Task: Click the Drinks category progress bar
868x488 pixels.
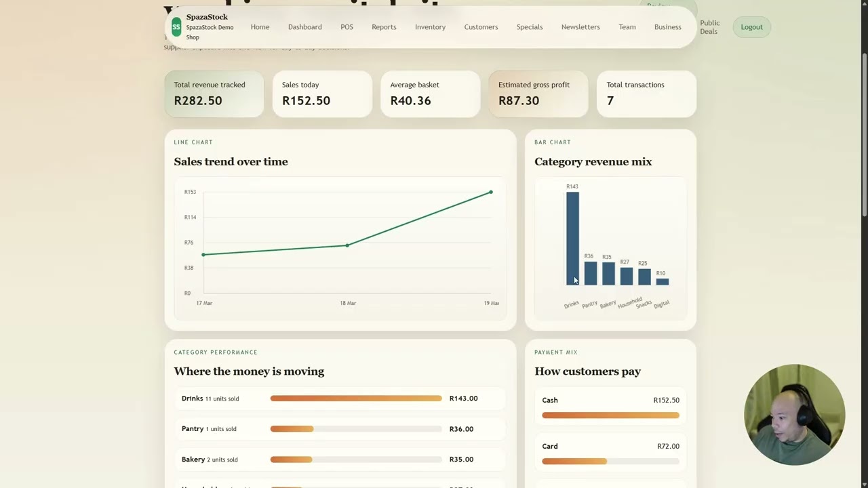Action: (356, 399)
